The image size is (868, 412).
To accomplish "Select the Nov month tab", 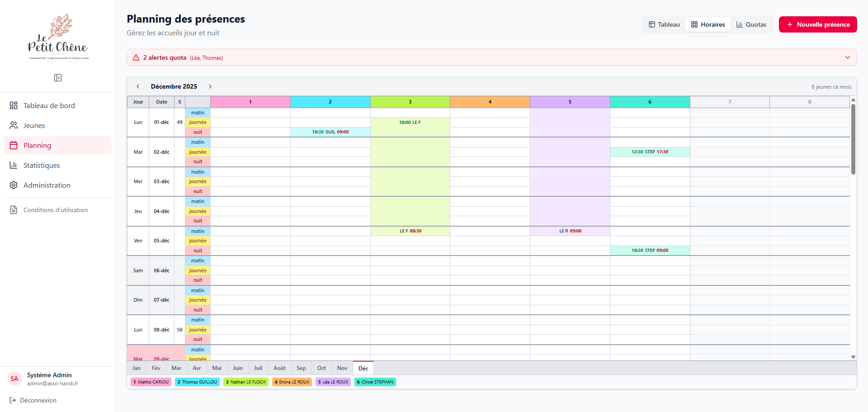I will (342, 368).
